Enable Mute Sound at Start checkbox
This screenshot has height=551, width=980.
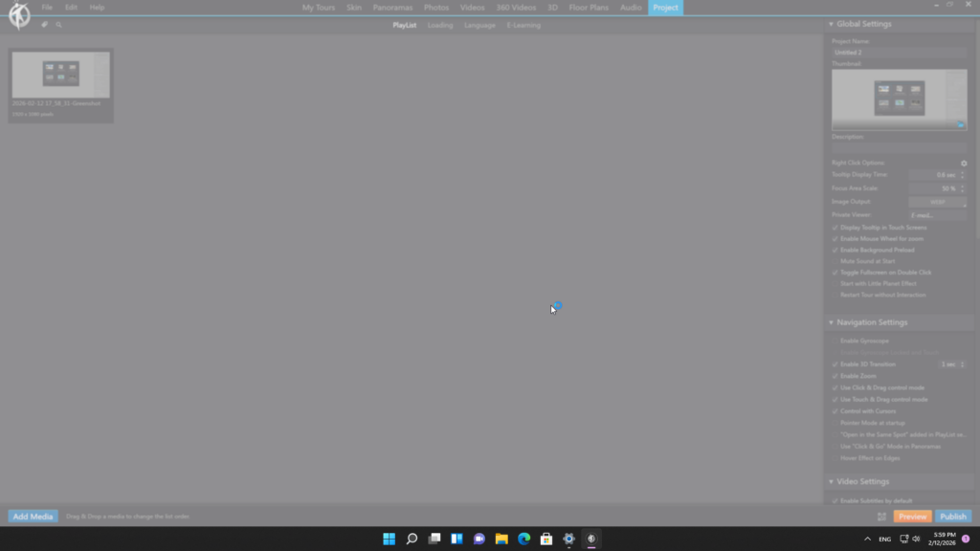tap(835, 261)
